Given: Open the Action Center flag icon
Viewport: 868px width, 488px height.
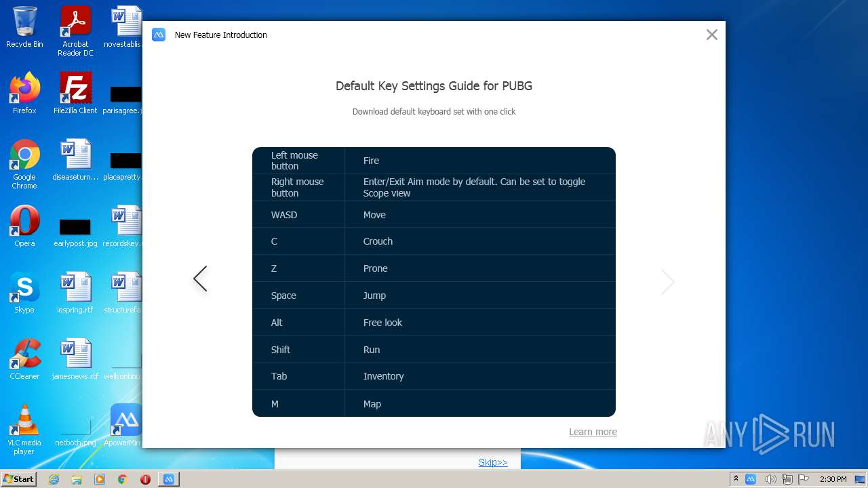Looking at the screenshot, I should click(x=804, y=479).
